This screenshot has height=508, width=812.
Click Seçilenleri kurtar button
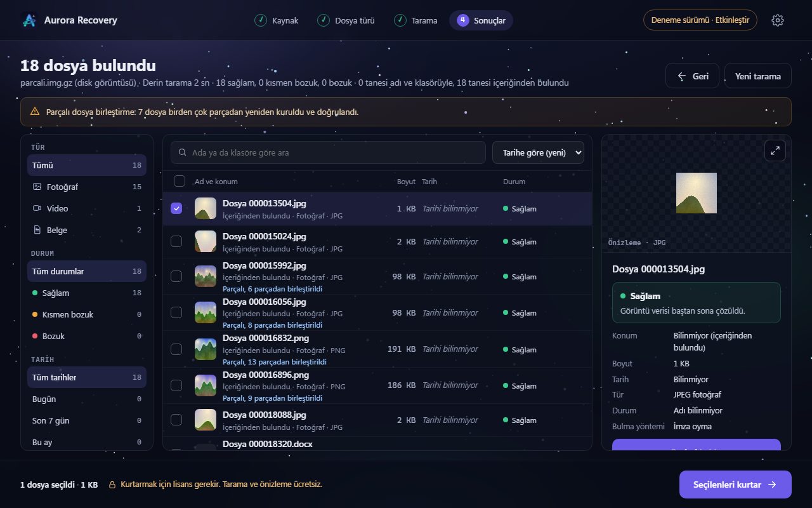tap(735, 485)
